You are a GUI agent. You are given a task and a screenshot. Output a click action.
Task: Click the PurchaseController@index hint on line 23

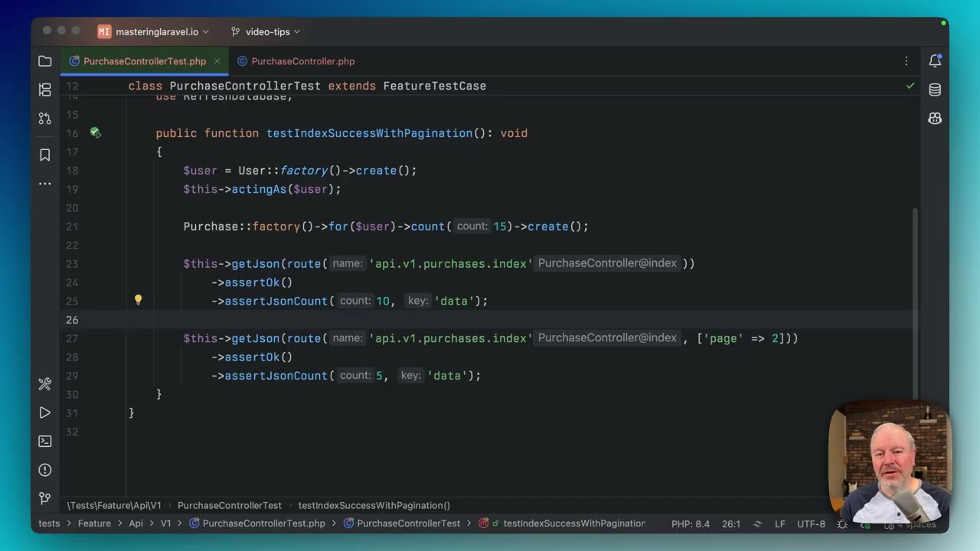pyautogui.click(x=607, y=263)
